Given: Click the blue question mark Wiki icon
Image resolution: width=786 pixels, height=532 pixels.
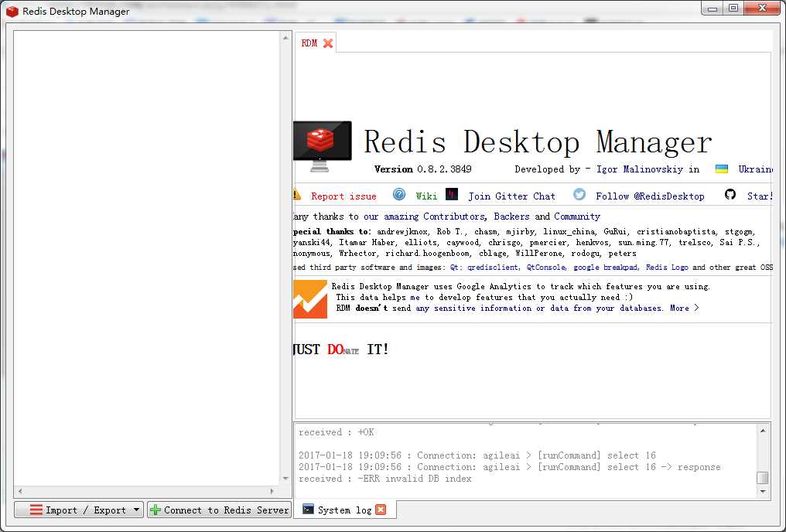Looking at the screenshot, I should click(x=399, y=194).
